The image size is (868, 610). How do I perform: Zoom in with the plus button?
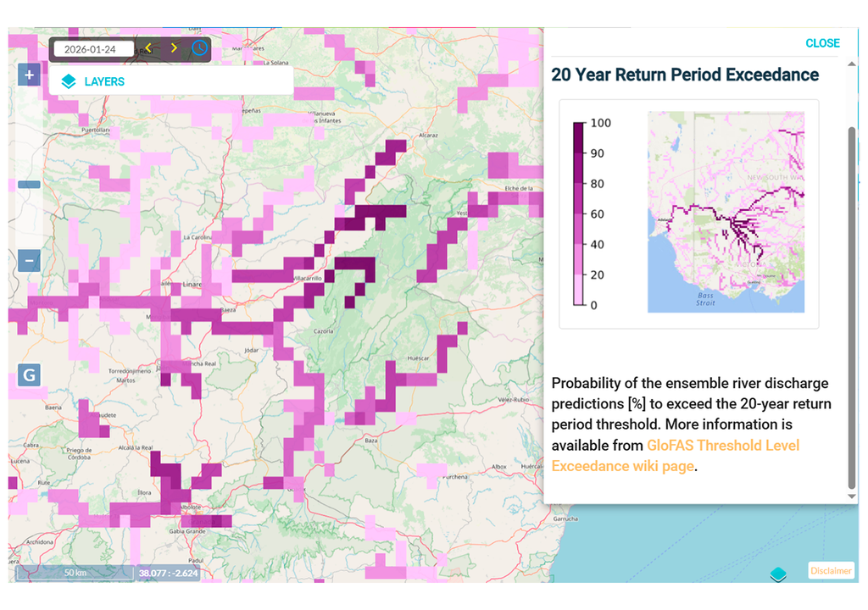[x=30, y=75]
